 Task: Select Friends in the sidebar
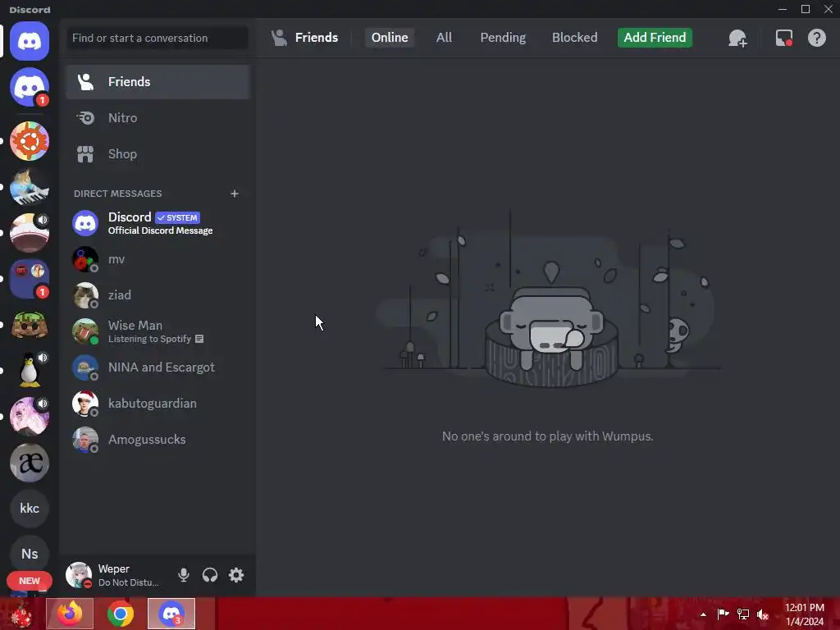tap(157, 82)
